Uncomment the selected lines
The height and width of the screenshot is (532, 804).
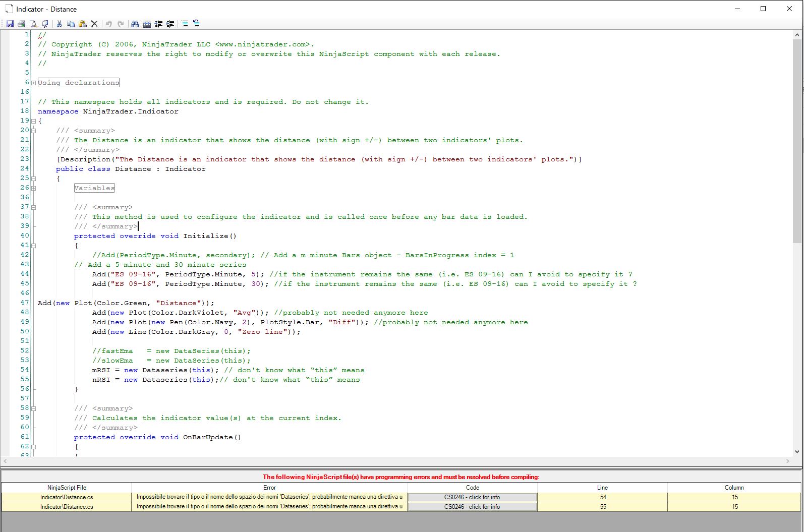196,24
